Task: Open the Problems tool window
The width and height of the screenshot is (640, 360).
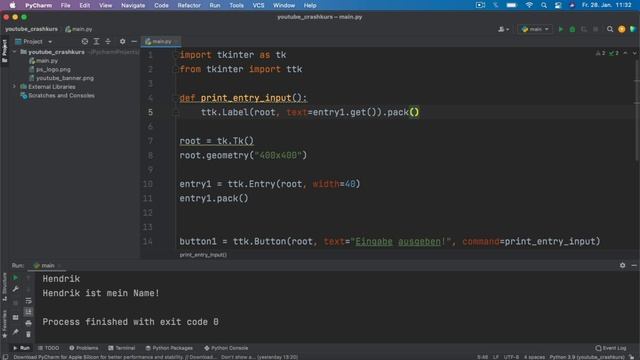Action: pos(84,348)
